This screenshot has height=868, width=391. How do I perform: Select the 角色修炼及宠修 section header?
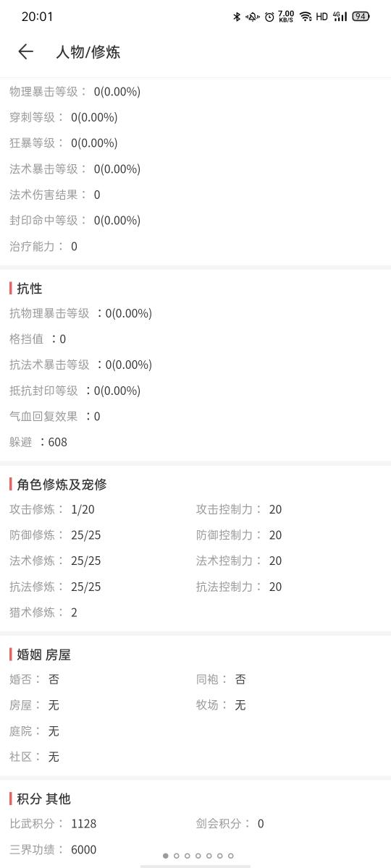pyautogui.click(x=62, y=485)
